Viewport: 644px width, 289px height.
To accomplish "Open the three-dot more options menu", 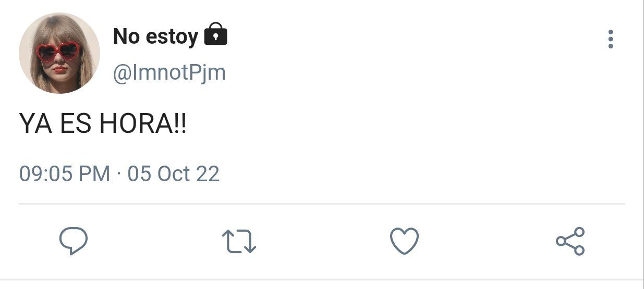I will [611, 39].
